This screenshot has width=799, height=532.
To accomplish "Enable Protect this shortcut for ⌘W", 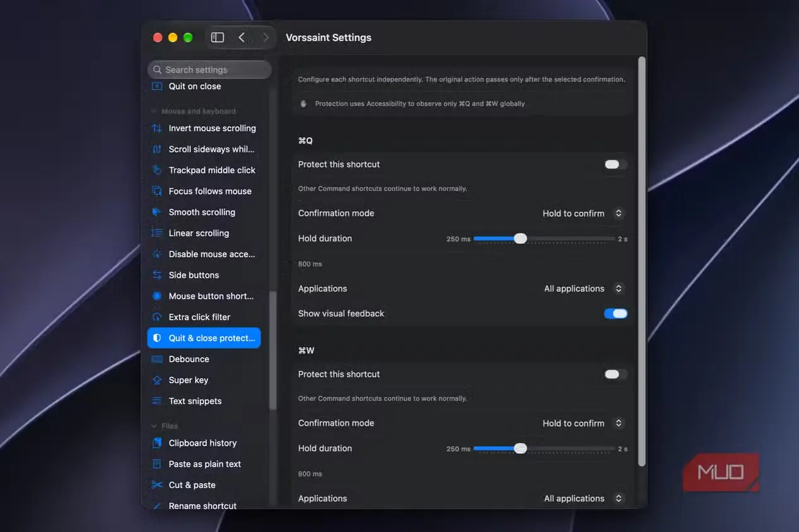I will (615, 374).
